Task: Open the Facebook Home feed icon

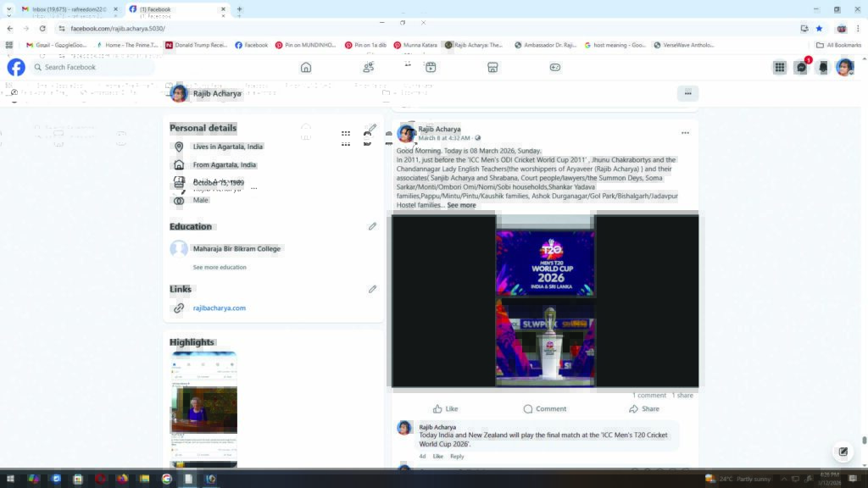Action: click(306, 68)
